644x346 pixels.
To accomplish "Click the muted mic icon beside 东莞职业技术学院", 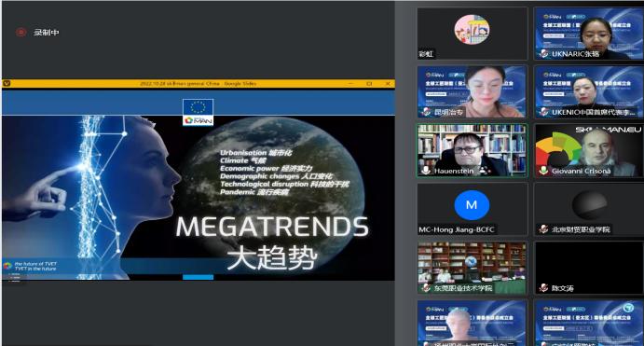I will coord(426,287).
